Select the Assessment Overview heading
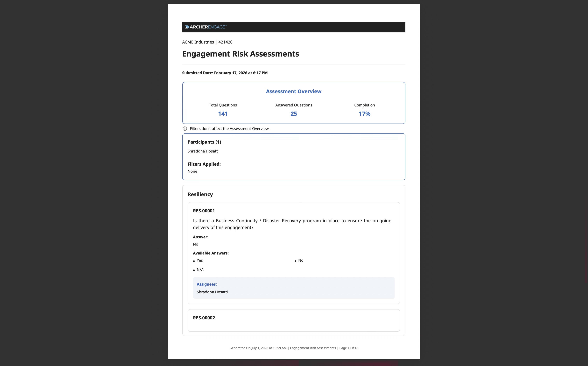The image size is (588, 366). point(294,91)
